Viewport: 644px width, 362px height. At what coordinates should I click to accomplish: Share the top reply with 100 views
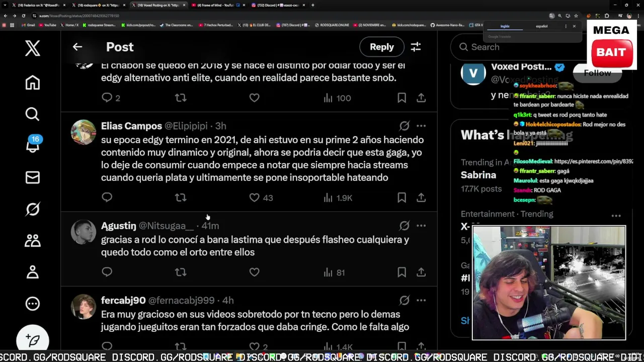coord(421,98)
